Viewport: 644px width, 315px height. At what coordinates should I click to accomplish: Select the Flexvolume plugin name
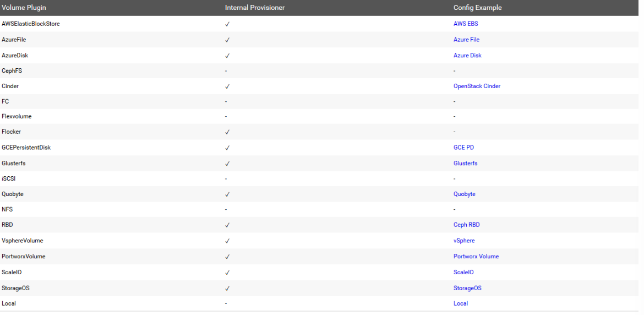(17, 116)
